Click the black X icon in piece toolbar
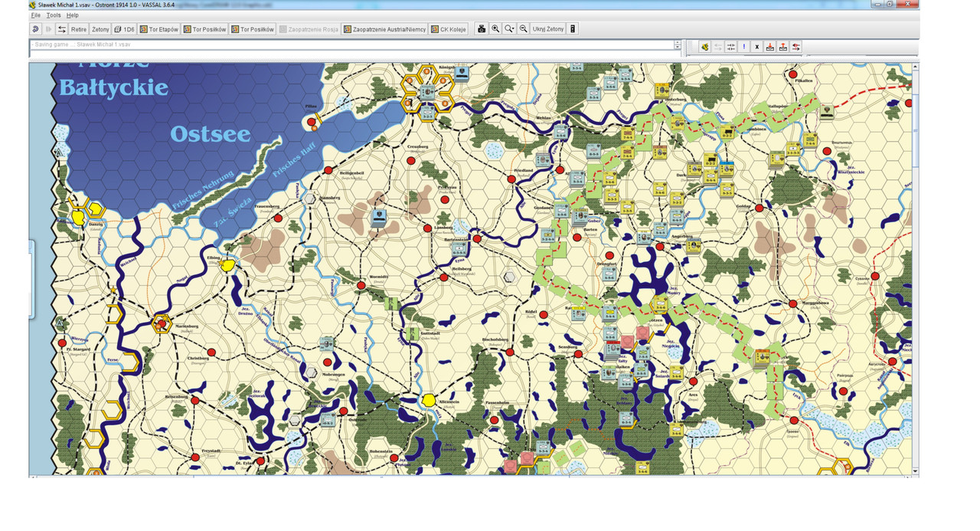 coord(757,47)
